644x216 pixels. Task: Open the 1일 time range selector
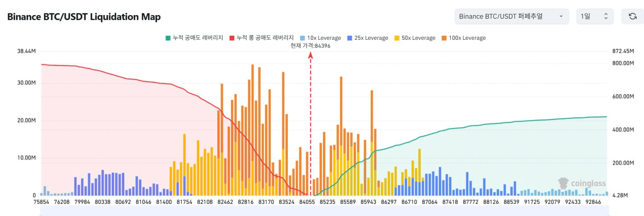pyautogui.click(x=595, y=17)
